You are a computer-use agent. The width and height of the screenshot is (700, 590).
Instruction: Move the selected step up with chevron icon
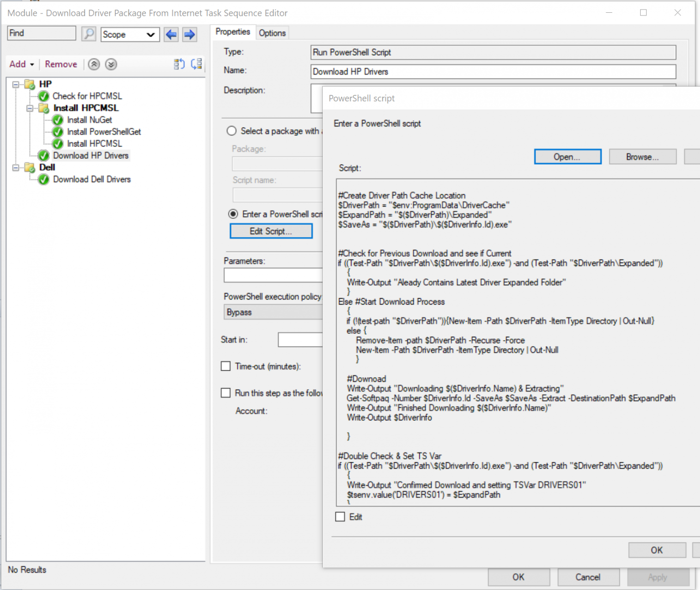[94, 64]
